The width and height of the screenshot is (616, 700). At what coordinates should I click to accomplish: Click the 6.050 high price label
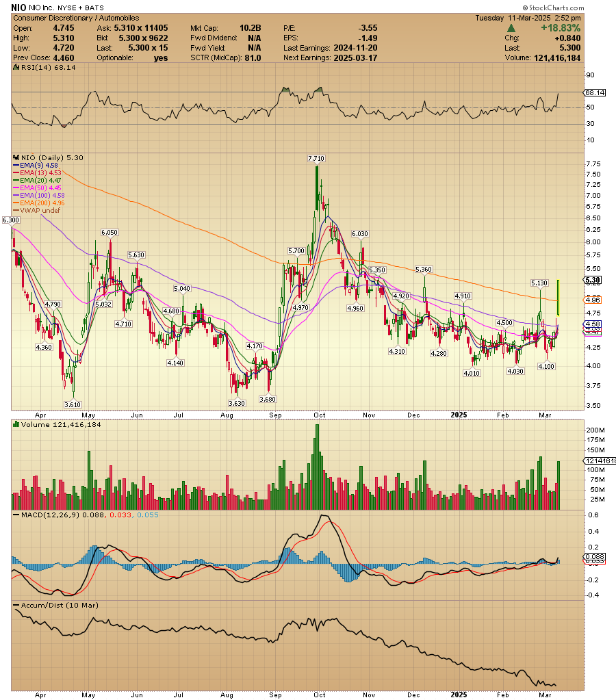click(x=110, y=233)
